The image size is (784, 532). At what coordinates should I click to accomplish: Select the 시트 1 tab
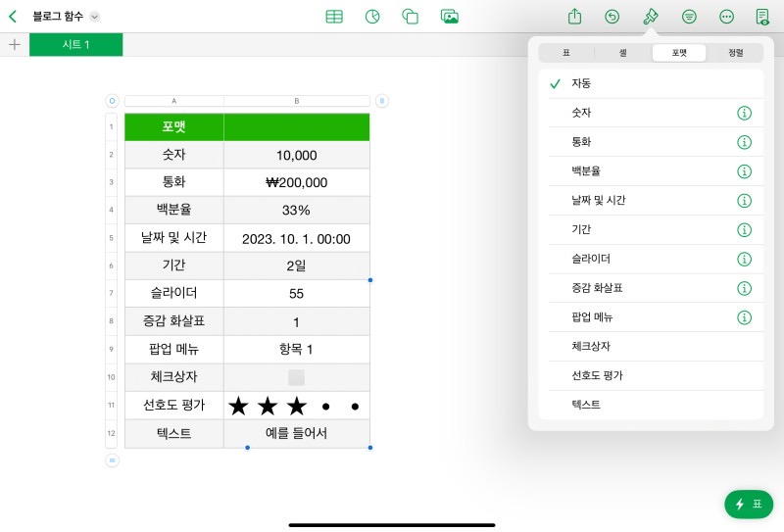[76, 44]
